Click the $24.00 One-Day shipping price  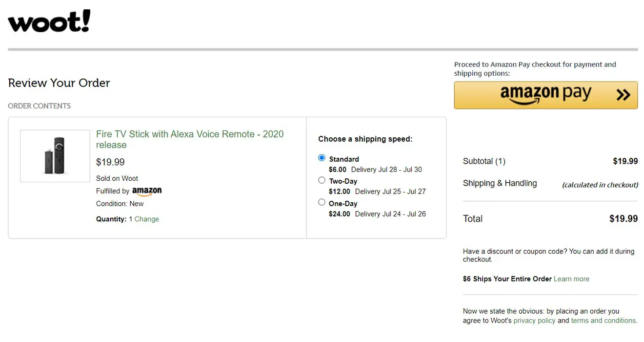(x=340, y=214)
